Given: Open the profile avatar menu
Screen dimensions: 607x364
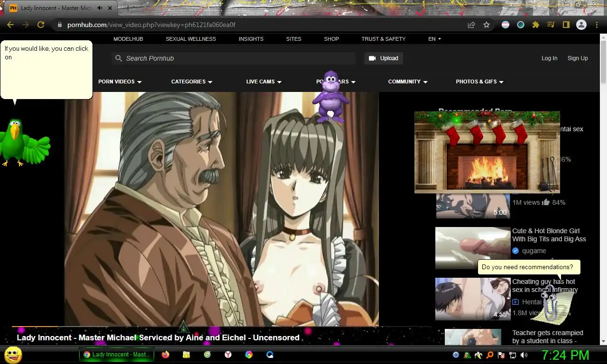Looking at the screenshot, I should coord(581,25).
